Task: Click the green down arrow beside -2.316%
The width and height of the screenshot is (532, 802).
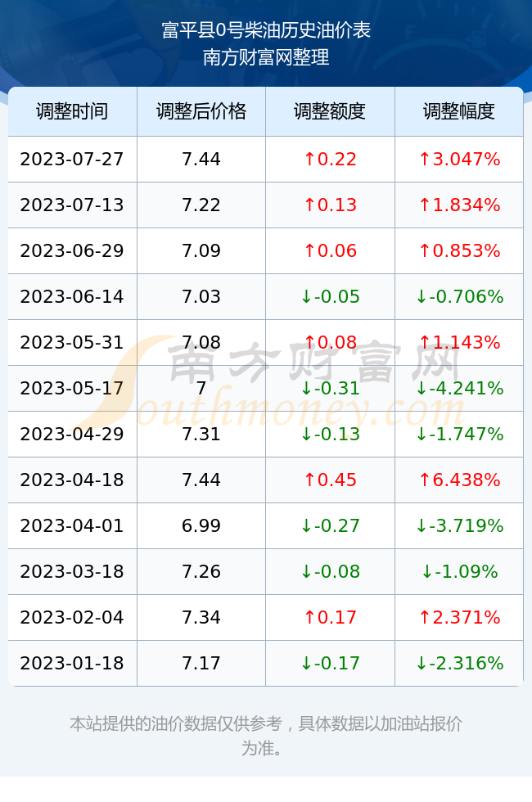Action: [x=421, y=664]
